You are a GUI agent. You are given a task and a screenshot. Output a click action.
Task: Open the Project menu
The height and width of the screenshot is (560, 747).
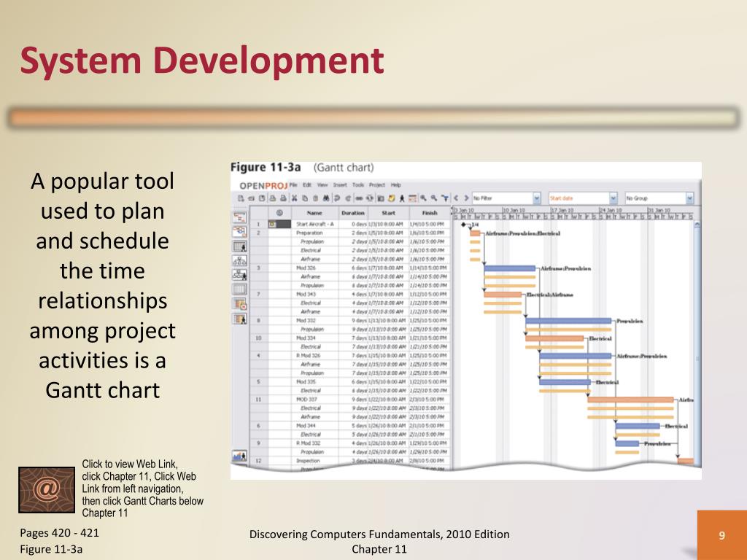point(377,184)
